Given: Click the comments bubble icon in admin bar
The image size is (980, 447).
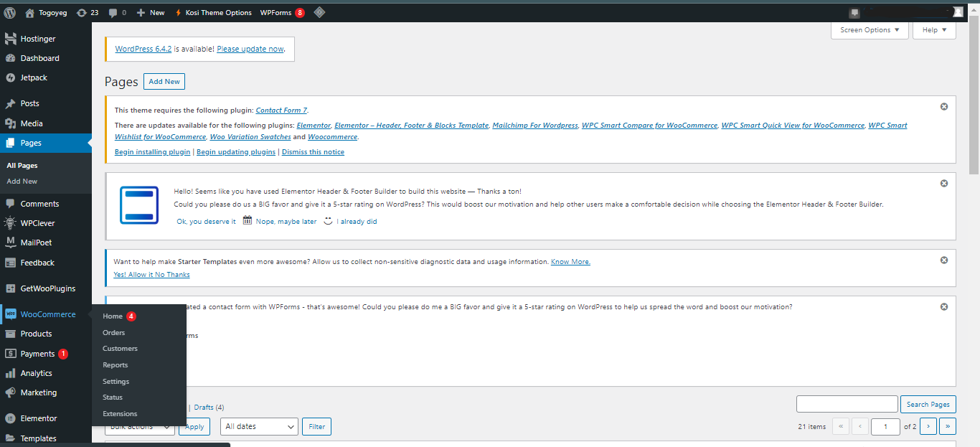Looking at the screenshot, I should pyautogui.click(x=113, y=12).
